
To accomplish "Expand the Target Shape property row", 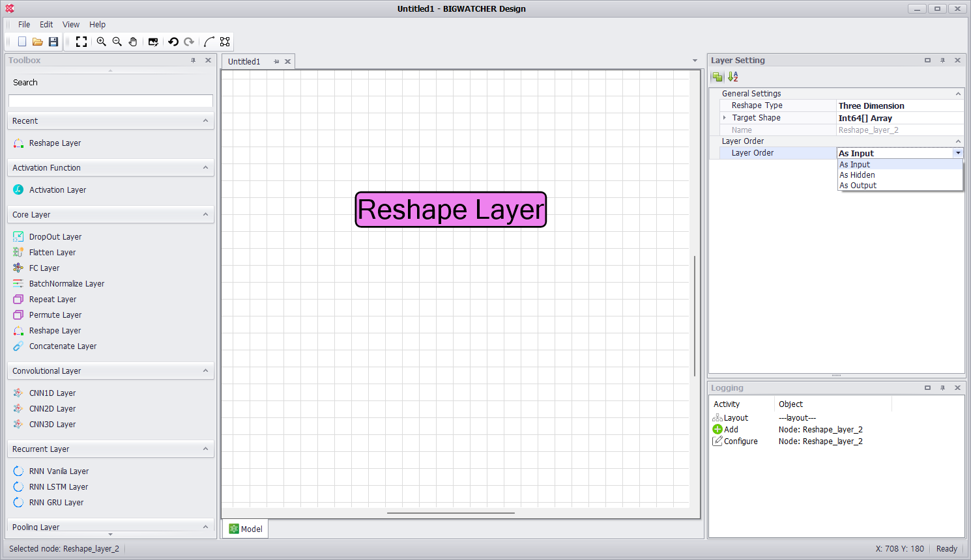I will click(x=724, y=118).
